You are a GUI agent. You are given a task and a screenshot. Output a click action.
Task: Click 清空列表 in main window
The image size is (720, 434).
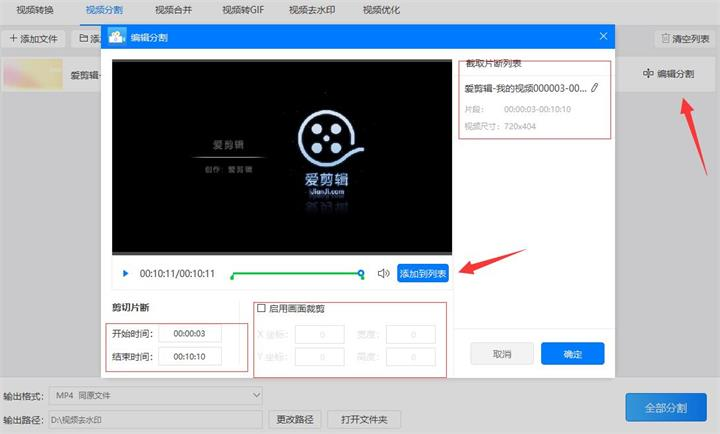click(x=685, y=39)
